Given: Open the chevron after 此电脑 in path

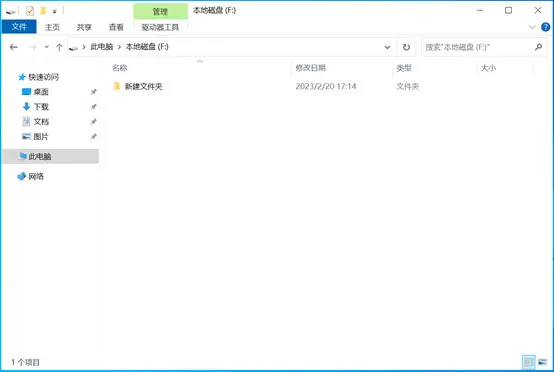Looking at the screenshot, I should [119, 47].
